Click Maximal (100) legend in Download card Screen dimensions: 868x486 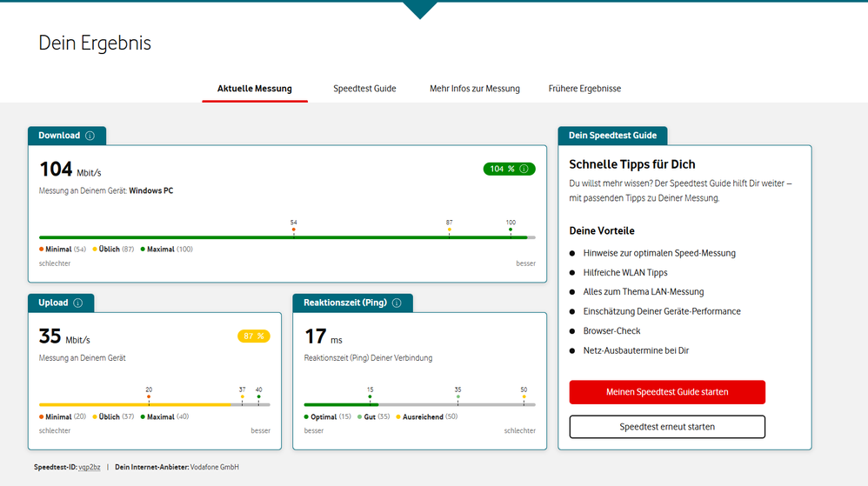point(167,250)
